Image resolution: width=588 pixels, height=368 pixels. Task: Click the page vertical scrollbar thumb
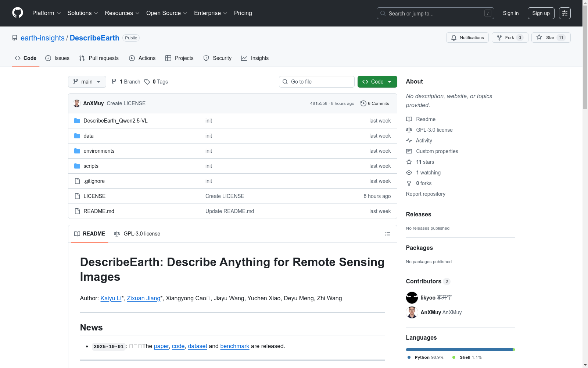click(585, 57)
